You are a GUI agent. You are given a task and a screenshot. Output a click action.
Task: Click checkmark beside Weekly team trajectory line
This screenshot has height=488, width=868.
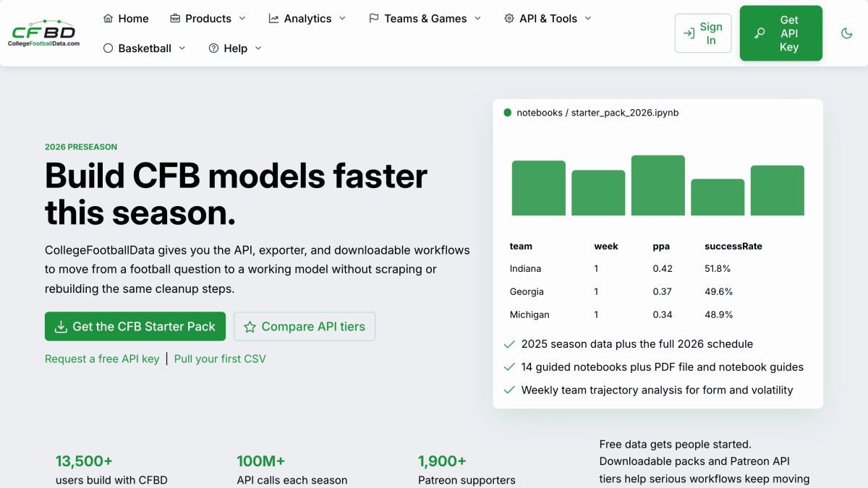coord(509,390)
